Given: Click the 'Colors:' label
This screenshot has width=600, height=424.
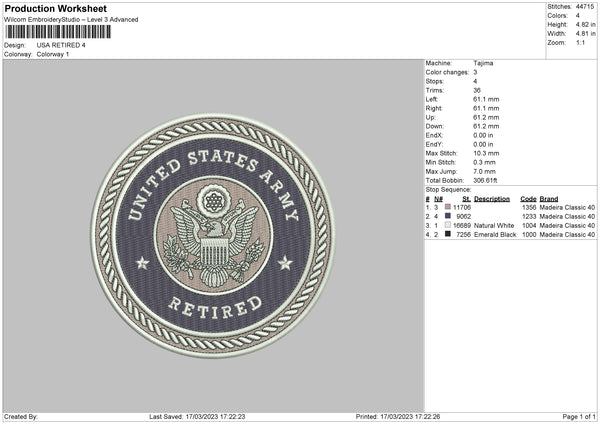Looking at the screenshot, I should point(557,16).
